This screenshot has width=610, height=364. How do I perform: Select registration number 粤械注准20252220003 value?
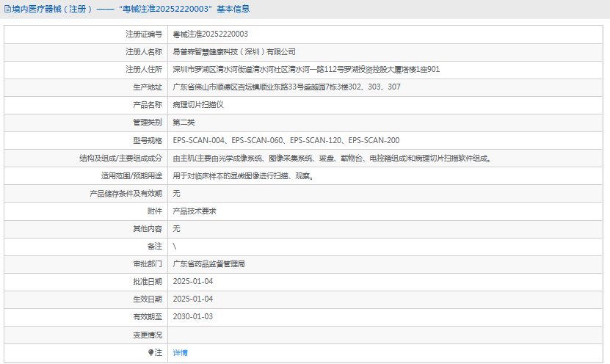pyautogui.click(x=210, y=34)
